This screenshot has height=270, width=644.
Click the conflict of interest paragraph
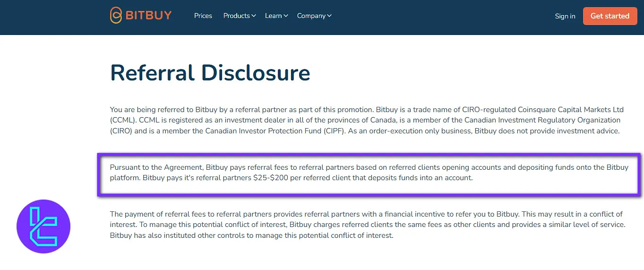[x=367, y=225]
